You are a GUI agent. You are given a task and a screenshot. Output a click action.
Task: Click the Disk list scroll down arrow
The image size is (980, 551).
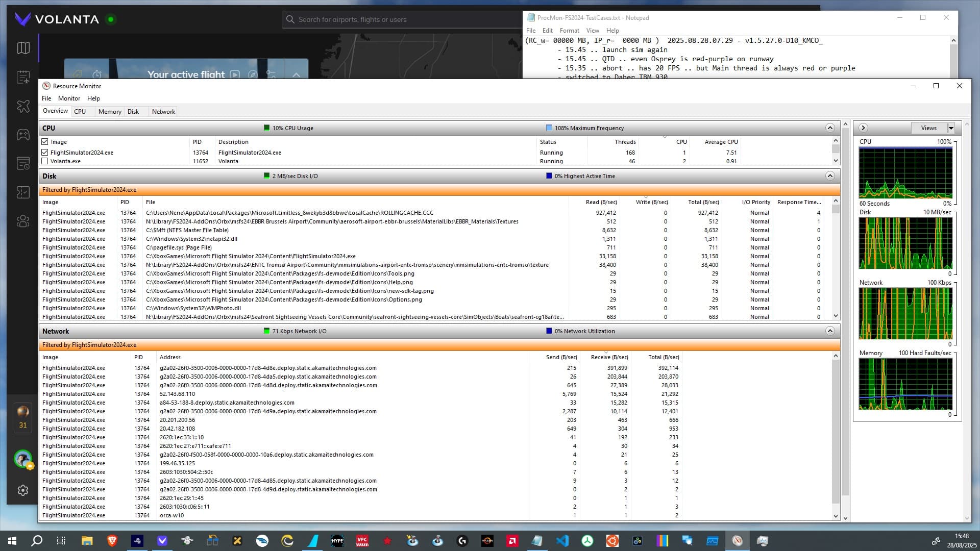click(x=836, y=316)
